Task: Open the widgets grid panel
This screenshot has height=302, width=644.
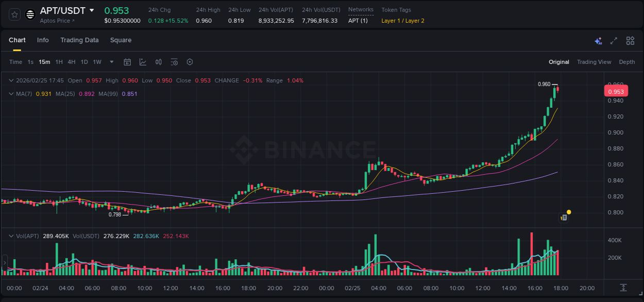Action: pos(630,40)
